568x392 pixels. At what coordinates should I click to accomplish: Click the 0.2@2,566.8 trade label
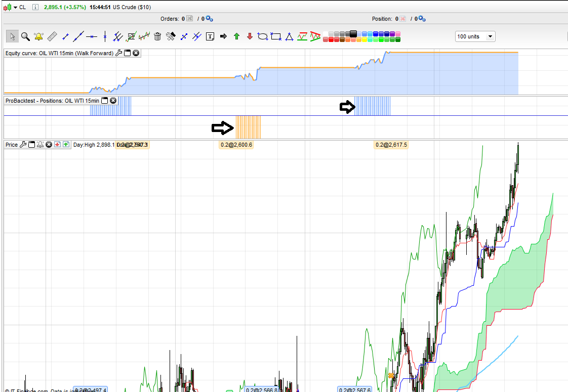pyautogui.click(x=262, y=390)
